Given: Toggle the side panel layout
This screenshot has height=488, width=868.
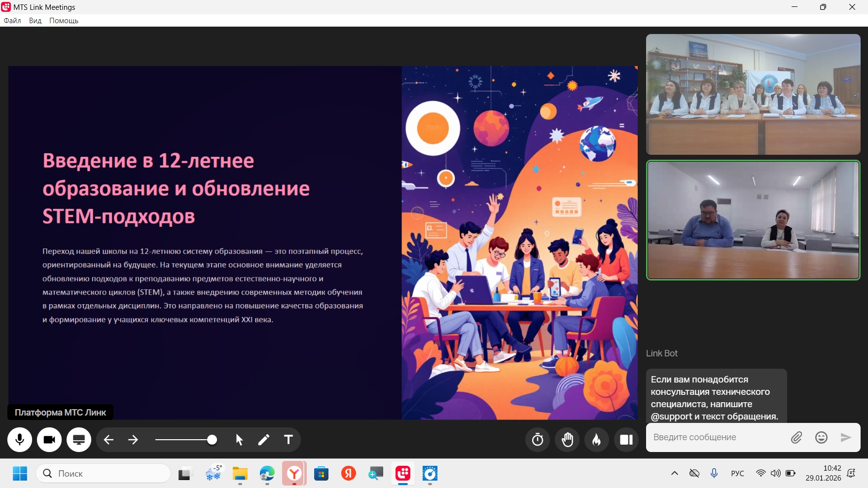Looking at the screenshot, I should click(x=626, y=440).
